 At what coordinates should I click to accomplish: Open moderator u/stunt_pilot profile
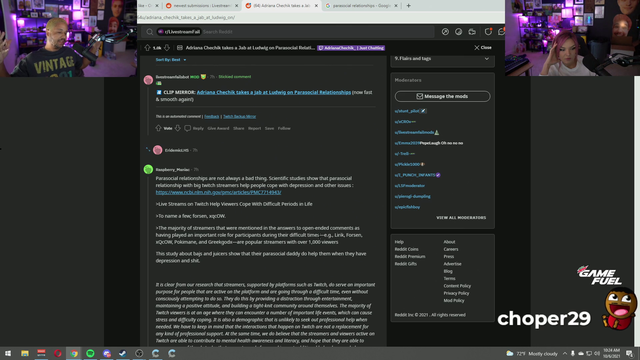click(407, 111)
